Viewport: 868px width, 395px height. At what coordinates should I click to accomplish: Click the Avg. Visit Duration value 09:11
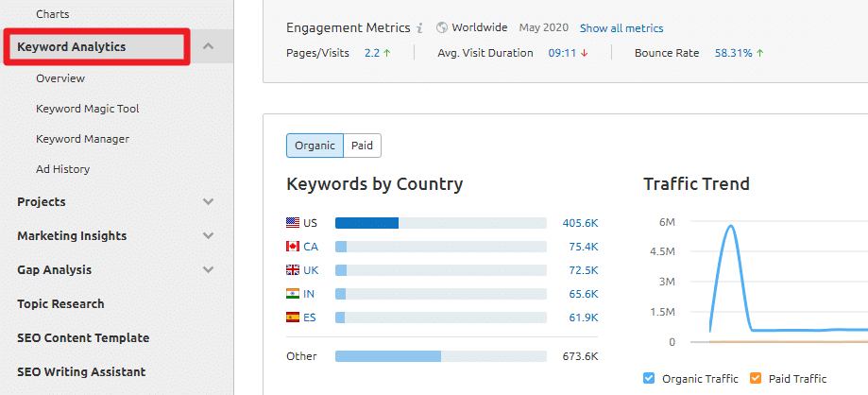[560, 53]
